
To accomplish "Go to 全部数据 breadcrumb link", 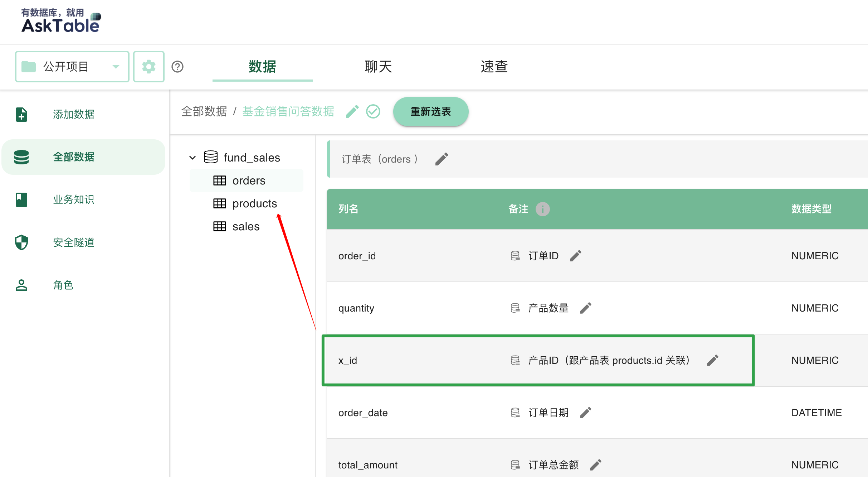I will [x=204, y=111].
